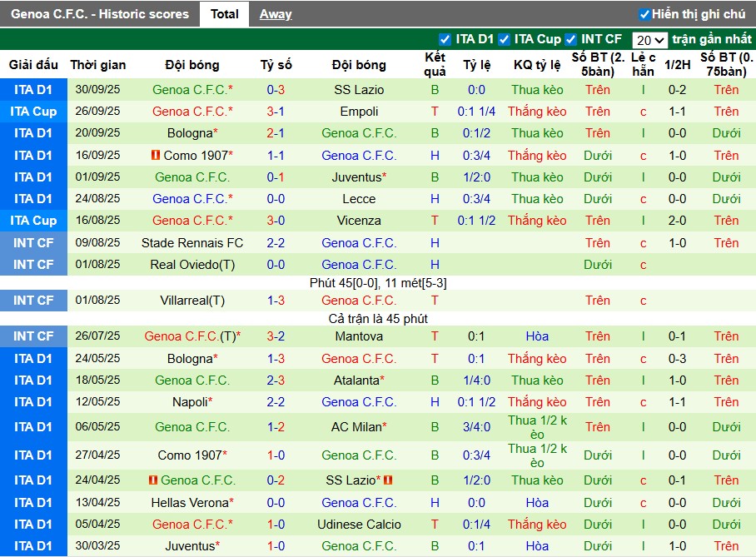Image resolution: width=756 pixels, height=557 pixels.
Task: Toggle the Hiển thị ghi chú checkbox
Action: point(644,14)
